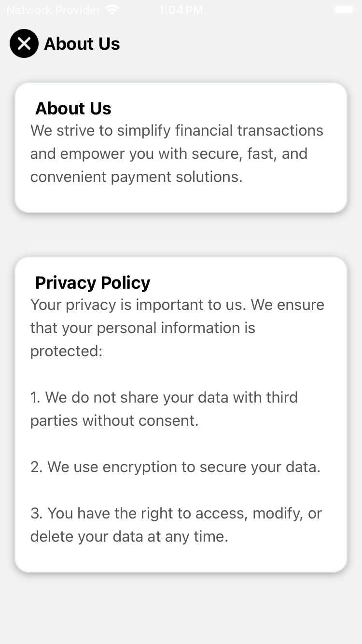Tap the Wi-Fi icon in status bar

pos(112,10)
